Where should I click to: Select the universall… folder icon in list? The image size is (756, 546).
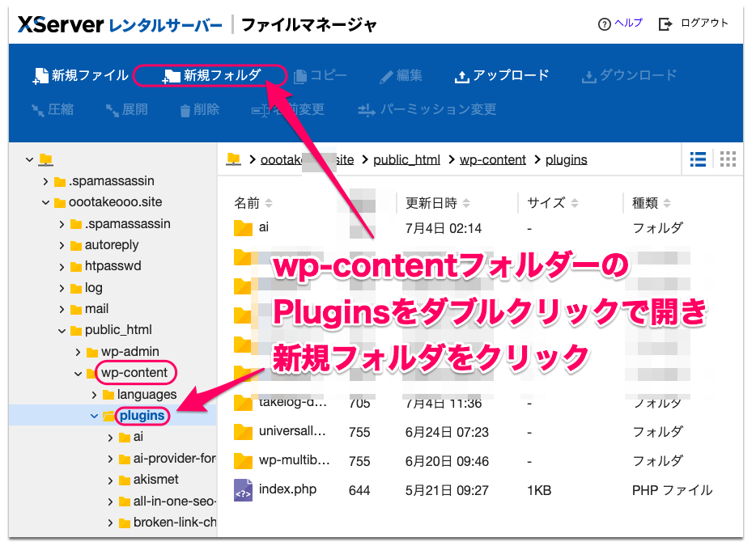tap(243, 432)
